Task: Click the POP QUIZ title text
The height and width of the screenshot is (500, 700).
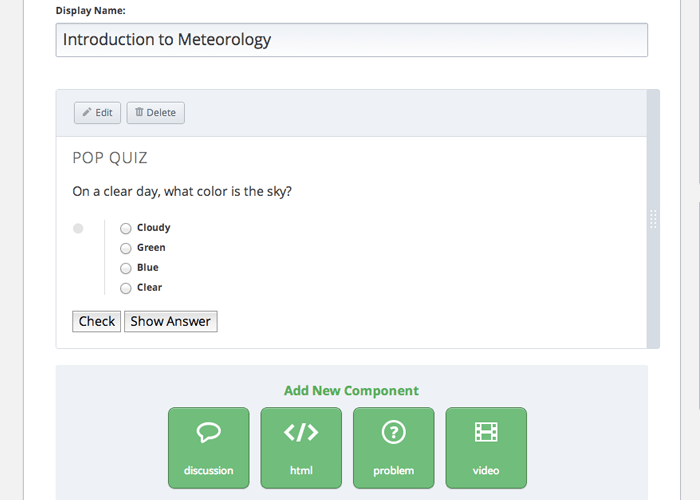Action: (x=111, y=158)
